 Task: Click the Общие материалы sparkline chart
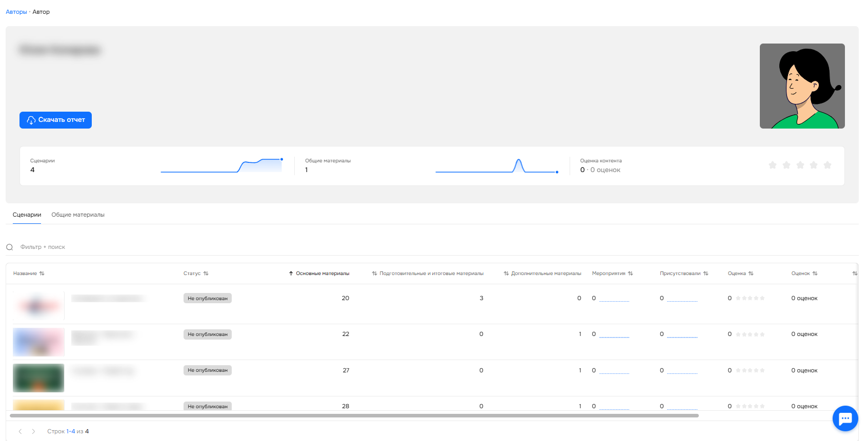[x=497, y=165]
